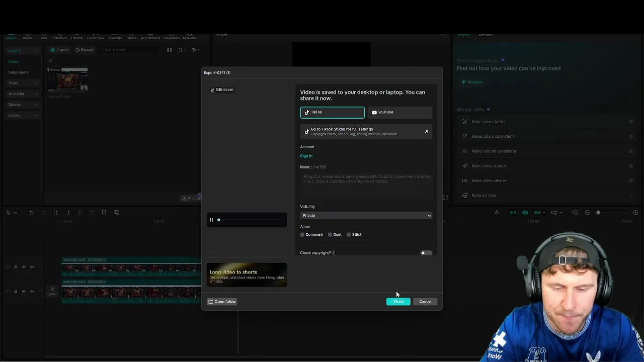Click the timeline zoom slider handle
This screenshot has width=644, height=362.
(x=598, y=213)
